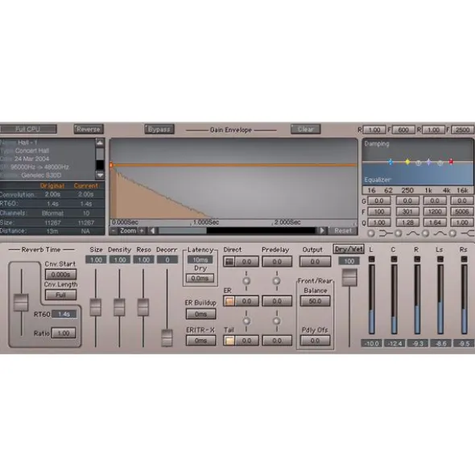The width and height of the screenshot is (475, 476).
Task: Click the Density slider handle
Action: [119, 307]
